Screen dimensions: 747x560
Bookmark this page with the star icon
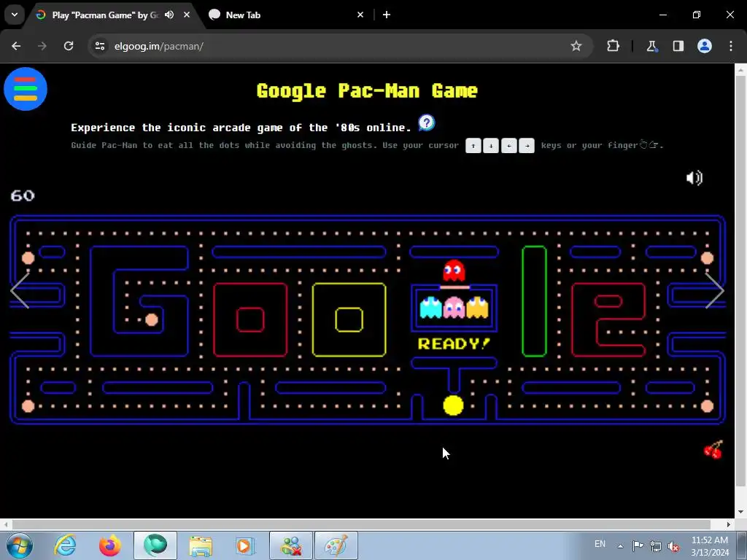(576, 46)
